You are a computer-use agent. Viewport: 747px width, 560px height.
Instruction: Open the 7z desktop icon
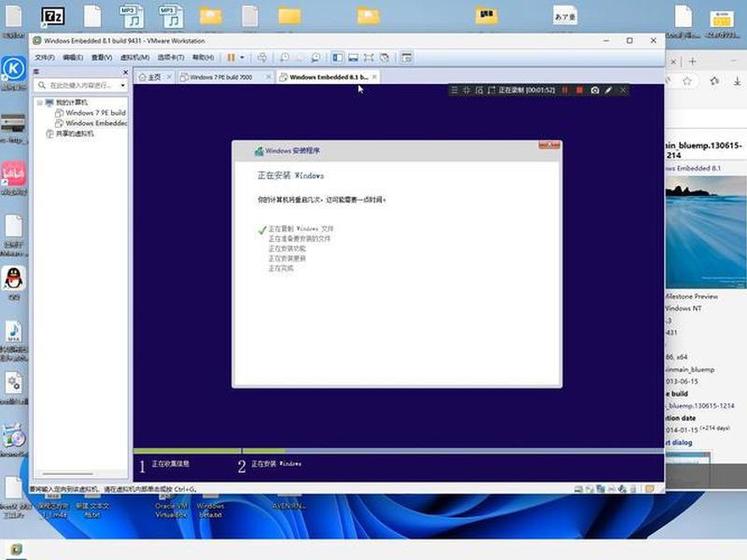tap(52, 17)
